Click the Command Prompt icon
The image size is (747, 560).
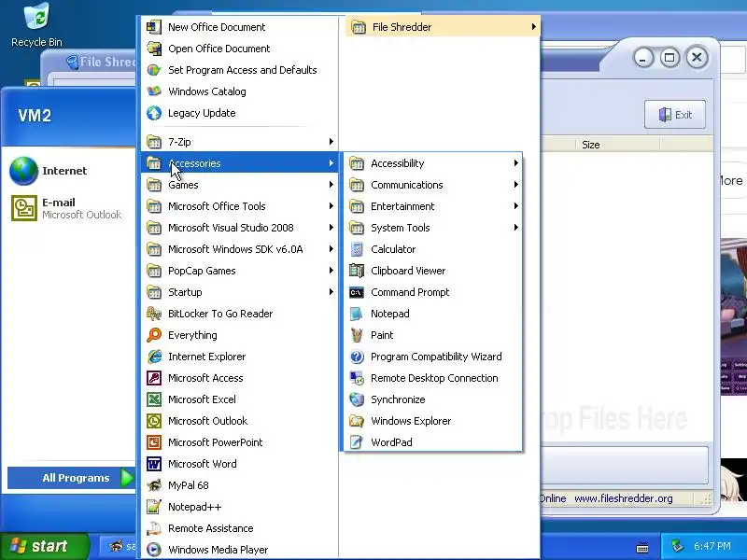pos(357,292)
